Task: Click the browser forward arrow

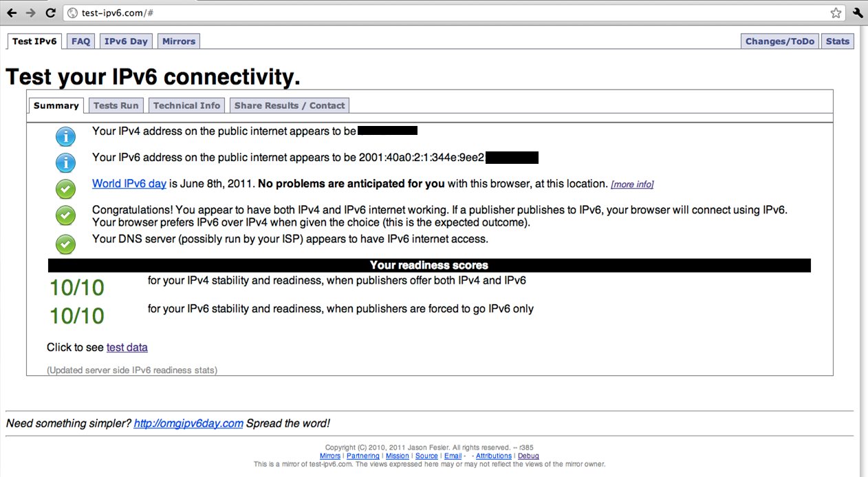Action: pyautogui.click(x=31, y=12)
